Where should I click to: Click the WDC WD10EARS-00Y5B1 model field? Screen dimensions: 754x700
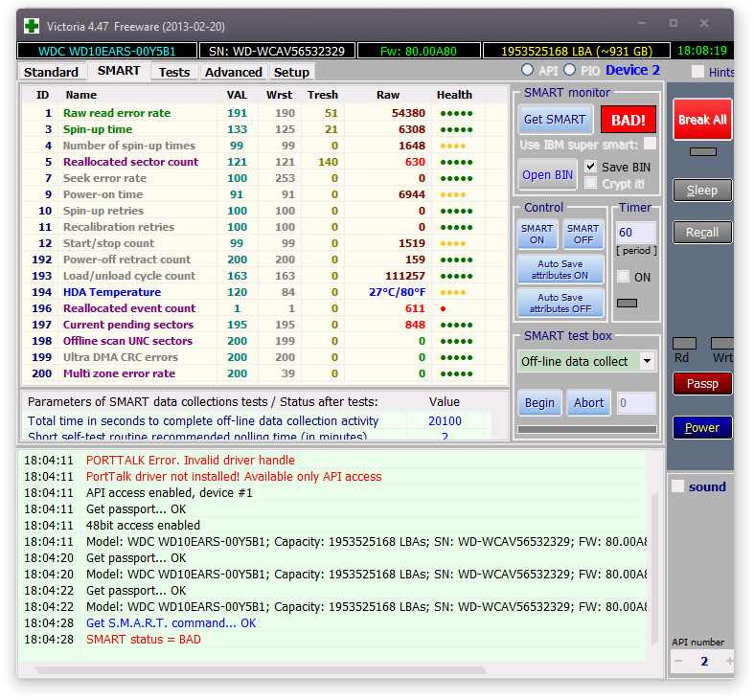(106, 51)
